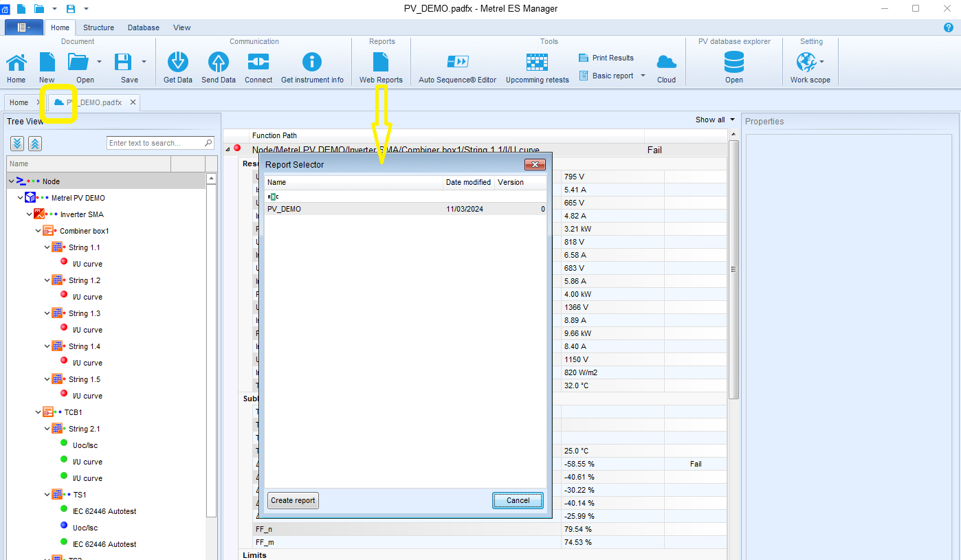Viewport: 961px width, 560px height.
Task: Open the Connect instrument icon
Action: pyautogui.click(x=258, y=63)
